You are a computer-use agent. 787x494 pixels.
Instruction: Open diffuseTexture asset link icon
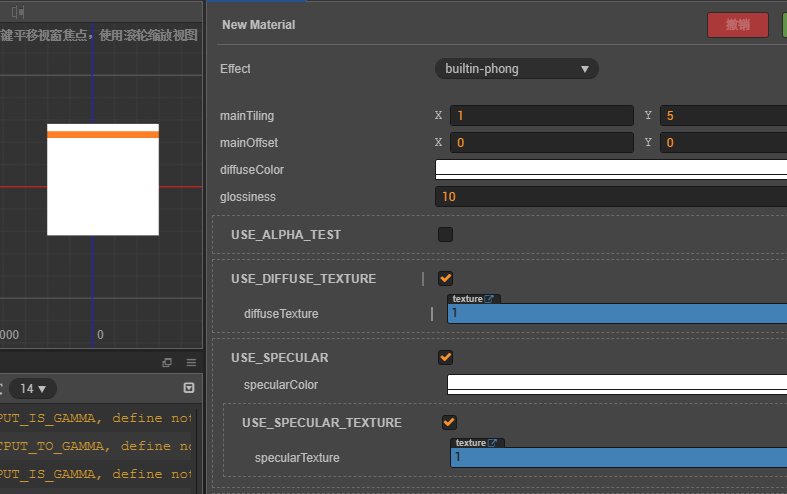click(x=490, y=299)
